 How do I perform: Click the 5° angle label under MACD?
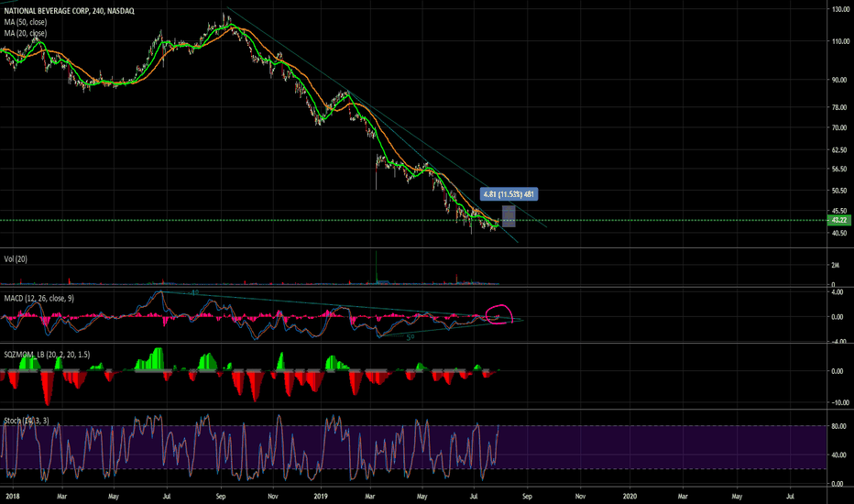tap(411, 338)
